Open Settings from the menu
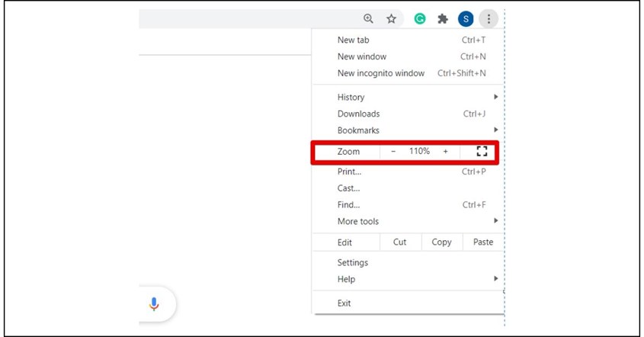 coord(409,262)
